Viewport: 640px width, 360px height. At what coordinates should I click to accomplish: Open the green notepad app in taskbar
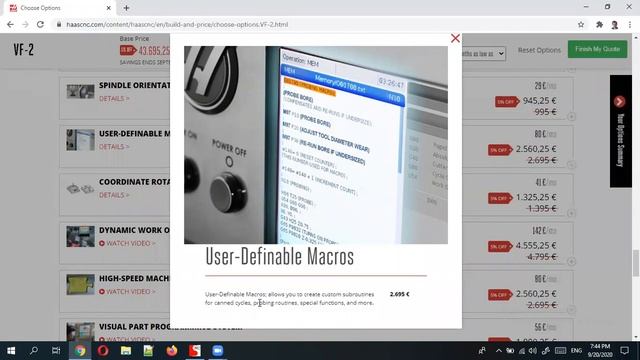pyautogui.click(x=148, y=351)
